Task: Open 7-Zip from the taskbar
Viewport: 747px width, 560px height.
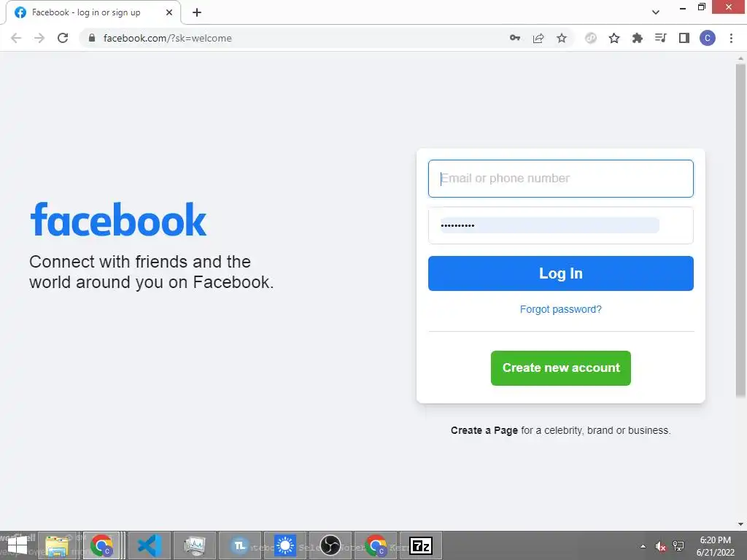Action: point(421,545)
